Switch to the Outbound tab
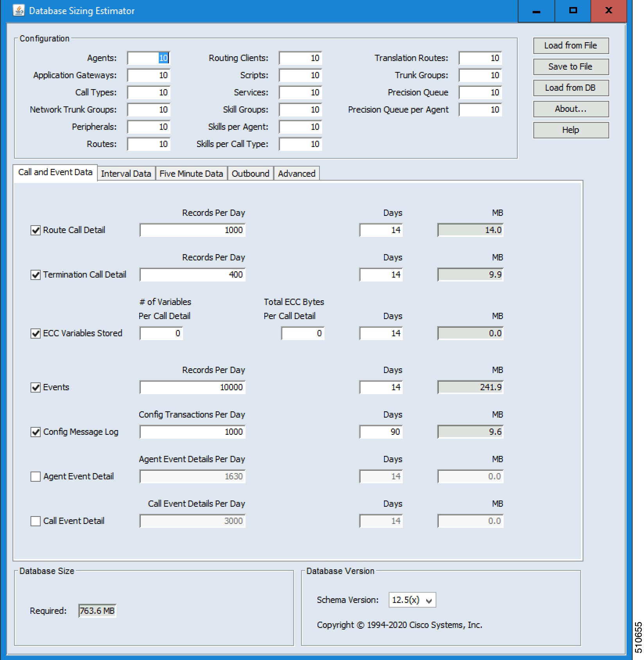644x660 pixels. click(x=250, y=174)
